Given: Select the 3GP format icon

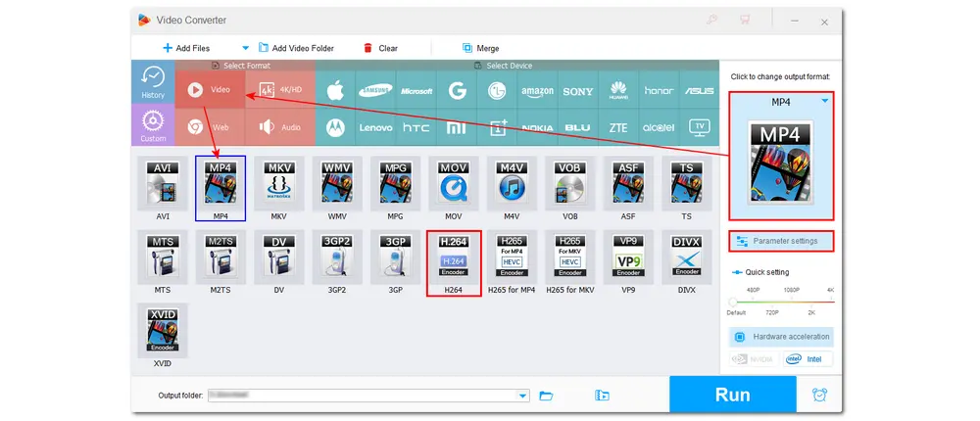Looking at the screenshot, I should pyautogui.click(x=395, y=257).
